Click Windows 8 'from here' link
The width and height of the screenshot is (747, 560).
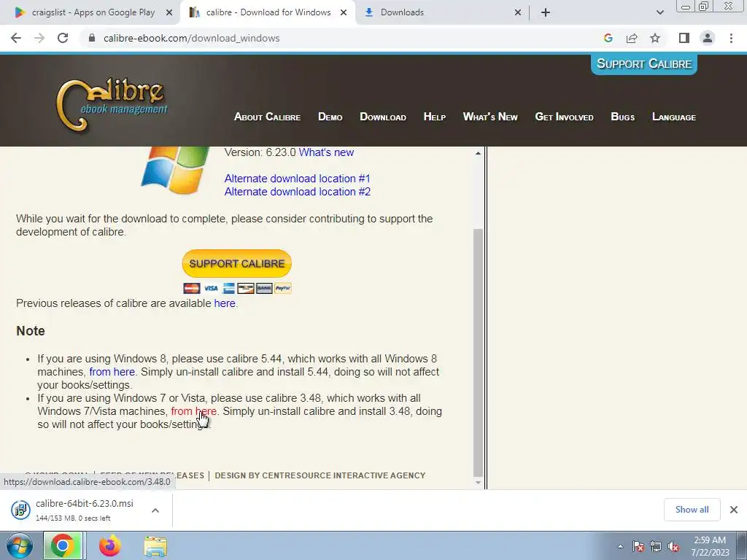[112, 372]
